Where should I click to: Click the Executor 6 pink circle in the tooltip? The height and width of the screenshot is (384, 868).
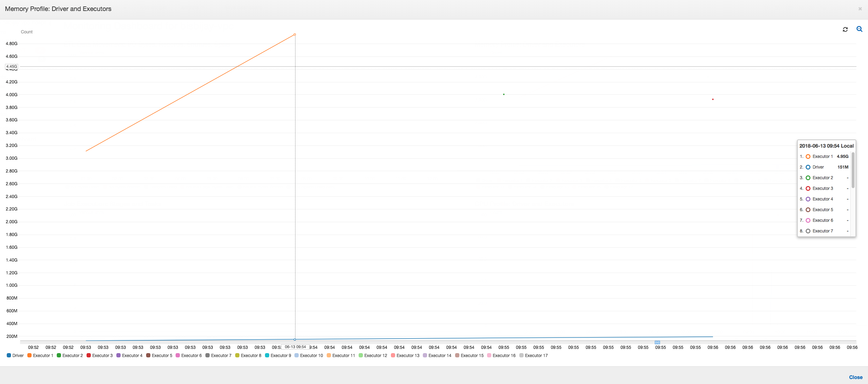(x=808, y=220)
